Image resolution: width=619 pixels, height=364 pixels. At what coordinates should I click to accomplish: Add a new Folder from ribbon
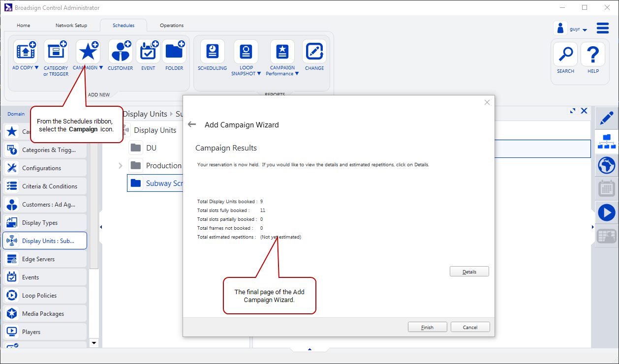point(174,52)
